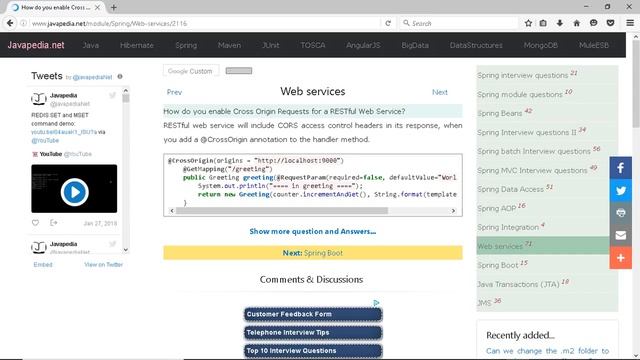The width and height of the screenshot is (640, 360).
Task: Like the tweet with the heart icon
Action: click(x=36, y=223)
